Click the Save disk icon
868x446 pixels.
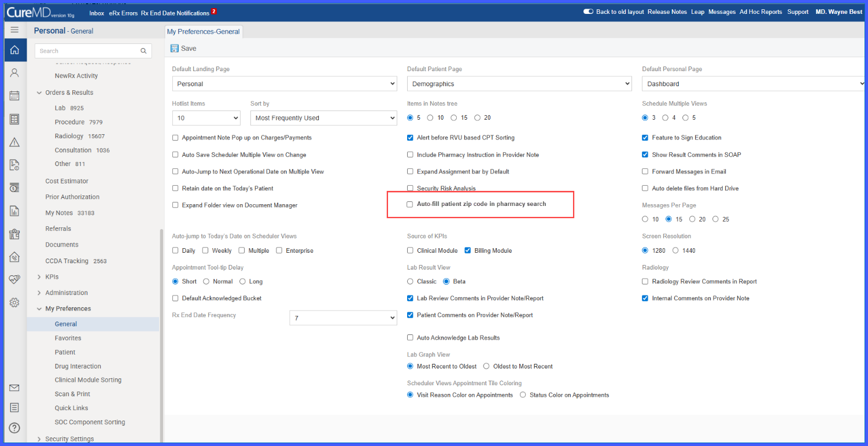coord(175,49)
